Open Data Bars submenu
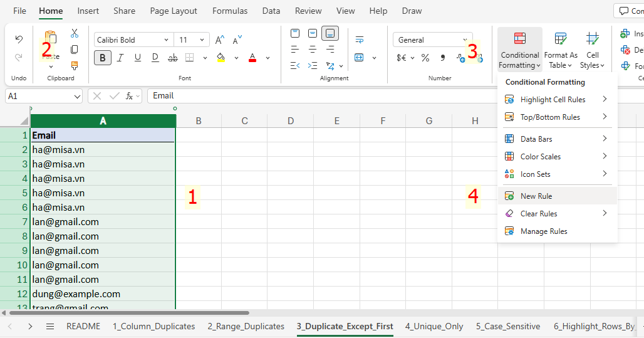Screen dimensions: 644x338 (x=557, y=139)
